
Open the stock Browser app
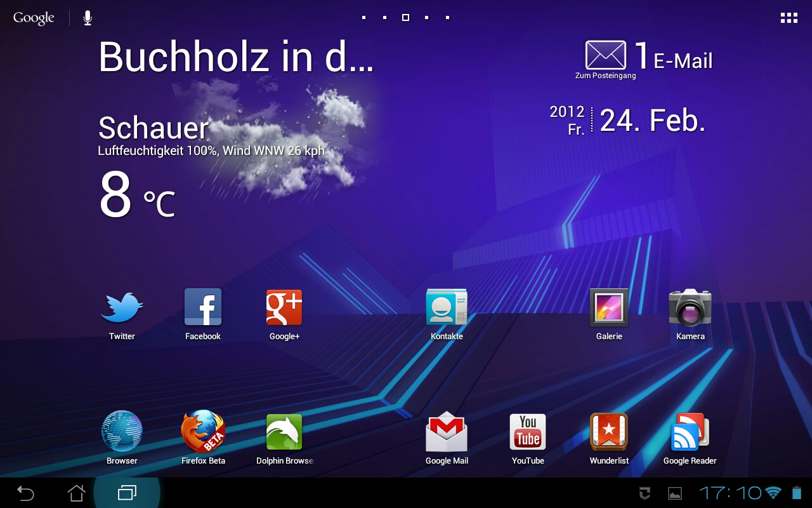coord(122,431)
